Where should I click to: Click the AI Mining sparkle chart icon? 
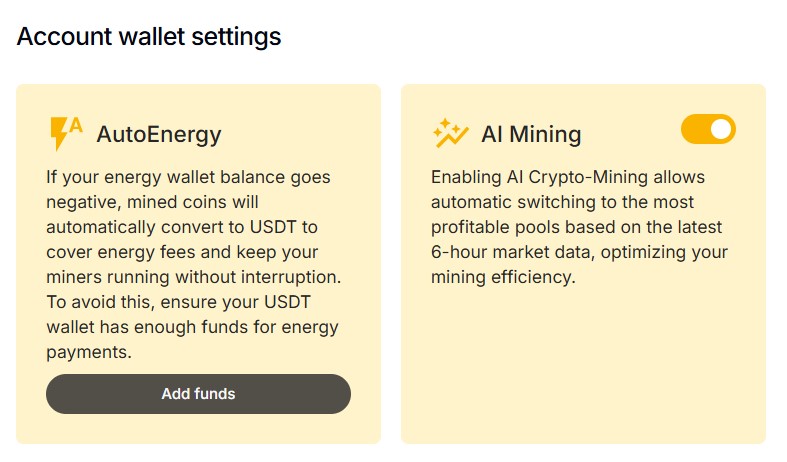pos(451,133)
